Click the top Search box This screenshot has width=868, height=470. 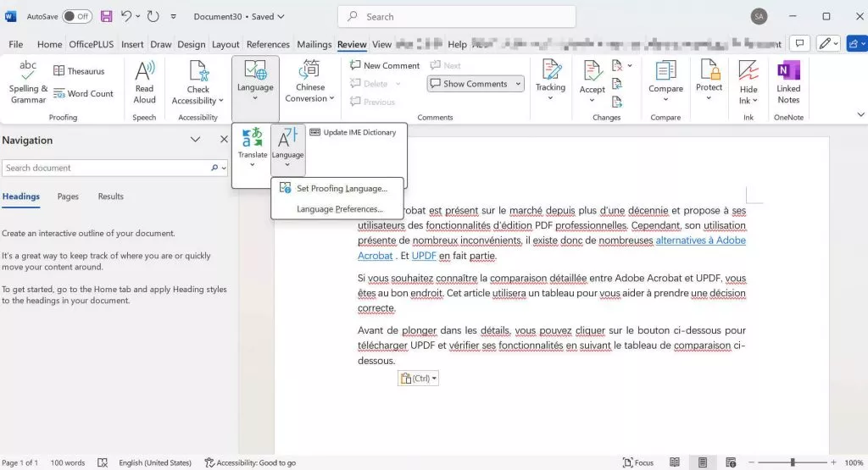(x=457, y=17)
